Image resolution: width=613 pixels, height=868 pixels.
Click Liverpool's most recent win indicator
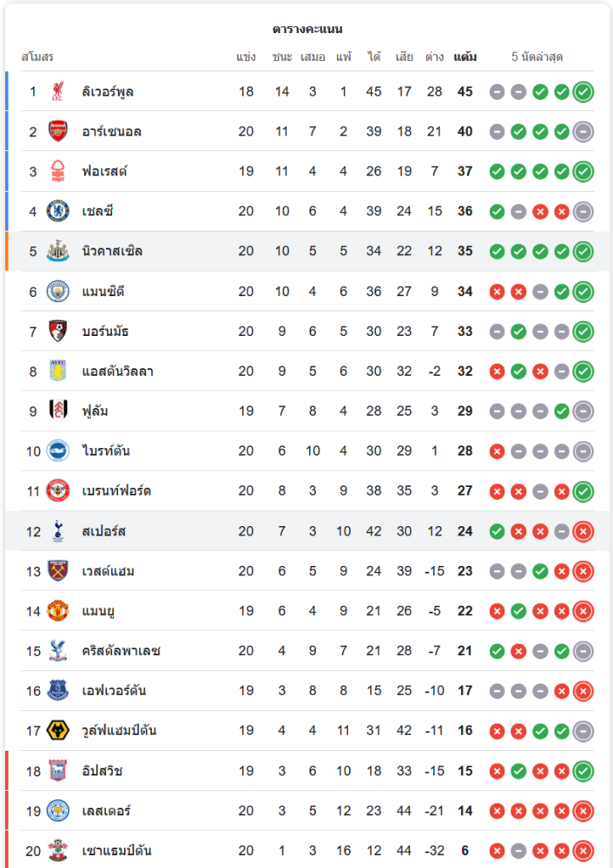[x=583, y=91]
